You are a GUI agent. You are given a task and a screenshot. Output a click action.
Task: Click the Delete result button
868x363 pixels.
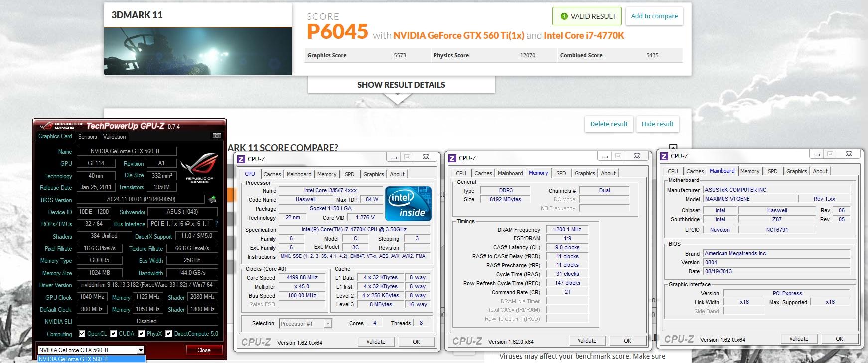[x=609, y=124]
